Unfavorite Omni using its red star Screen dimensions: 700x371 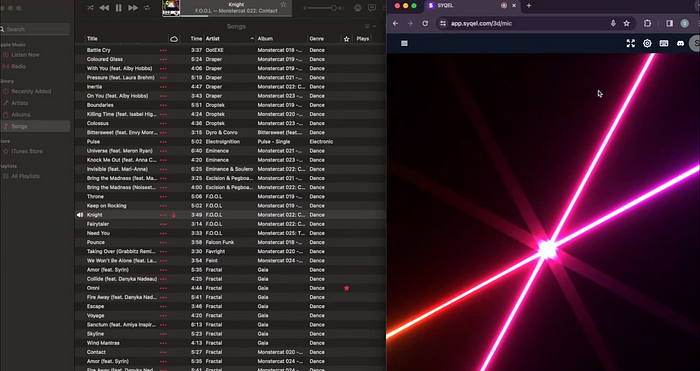coord(346,288)
